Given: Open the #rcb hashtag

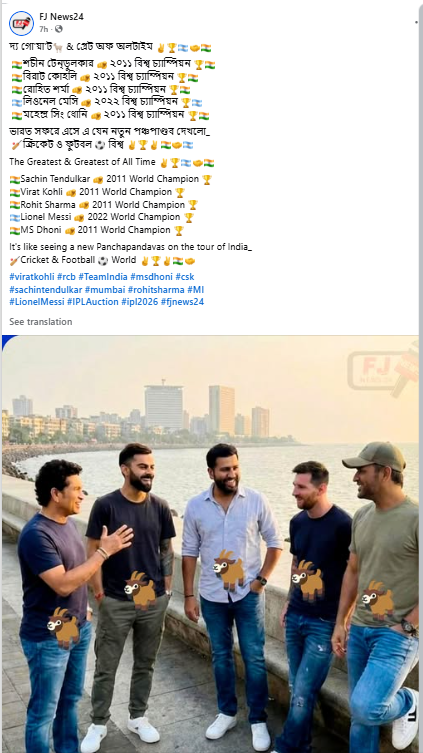Looking at the screenshot, I should click(66, 277).
